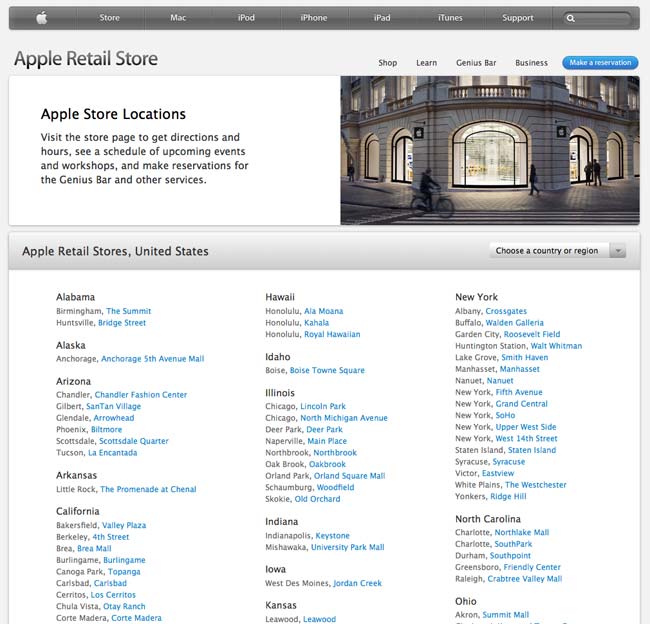Click the Apple logo home icon
Screen dimensions: 650x624
click(42, 18)
